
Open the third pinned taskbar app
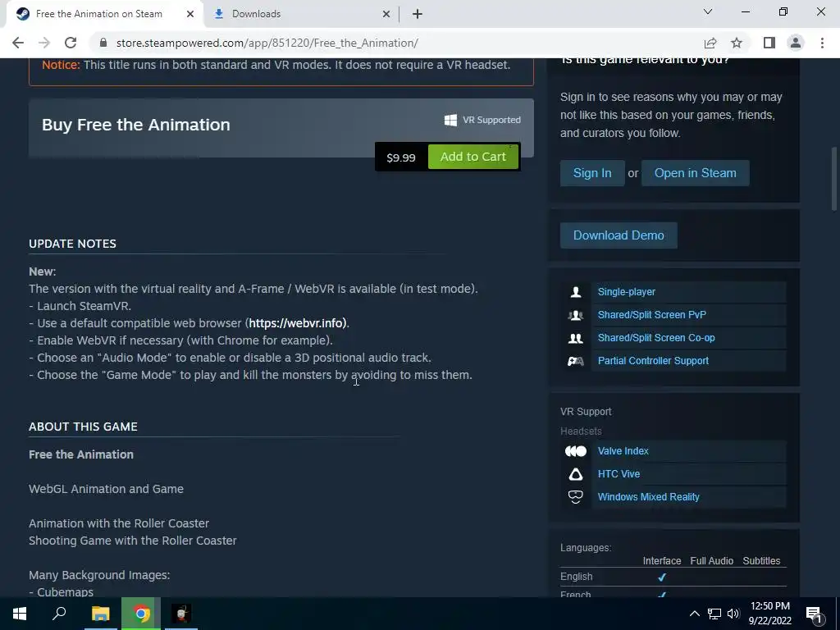click(x=181, y=614)
